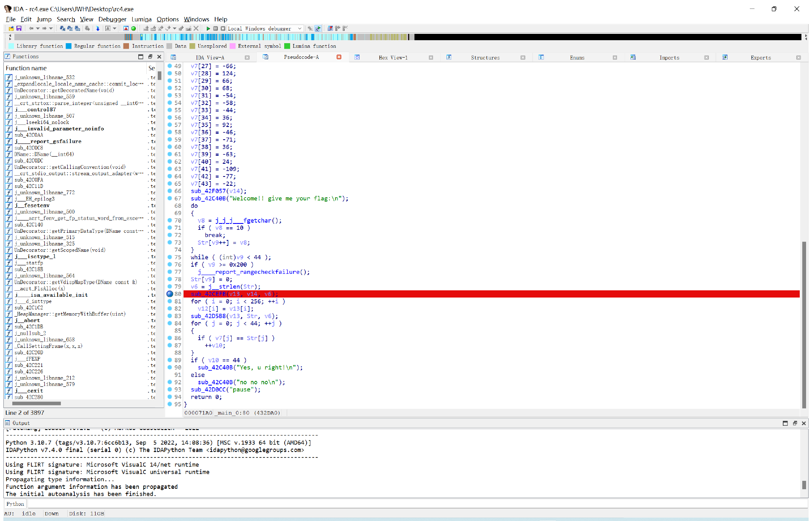Image resolution: width=812 pixels, height=521 pixels.
Task: Jump back with the left arrow
Action: 31,28
